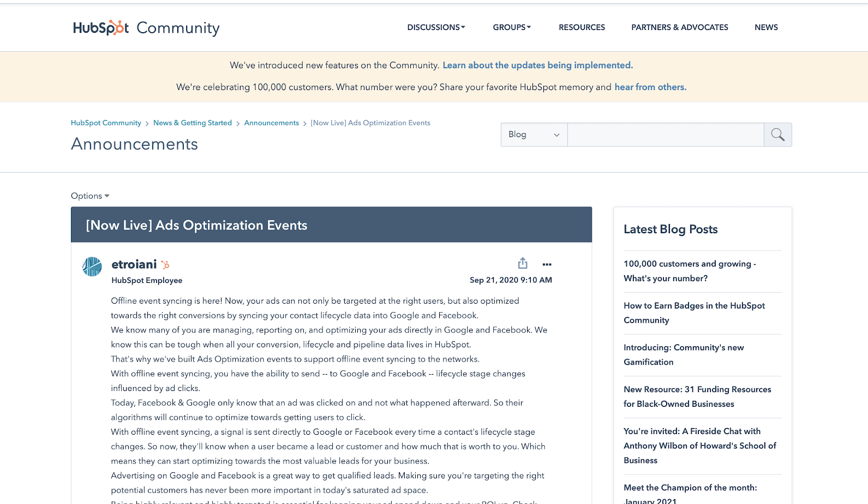
Task: Click the 'HubSpot Employee' label
Action: [x=147, y=280]
